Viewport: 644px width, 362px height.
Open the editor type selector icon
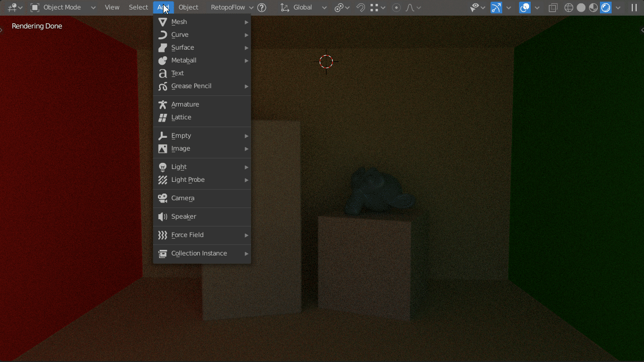pyautogui.click(x=15, y=7)
